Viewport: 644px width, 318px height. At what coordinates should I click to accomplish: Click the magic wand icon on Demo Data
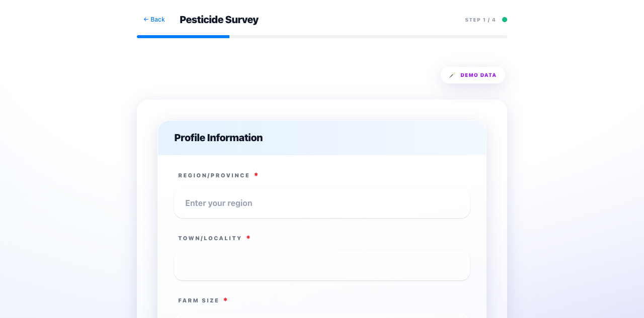pyautogui.click(x=452, y=75)
